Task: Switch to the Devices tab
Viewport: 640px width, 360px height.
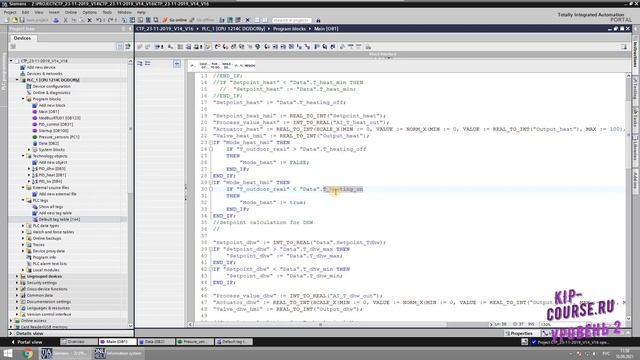Action: pos(22,38)
